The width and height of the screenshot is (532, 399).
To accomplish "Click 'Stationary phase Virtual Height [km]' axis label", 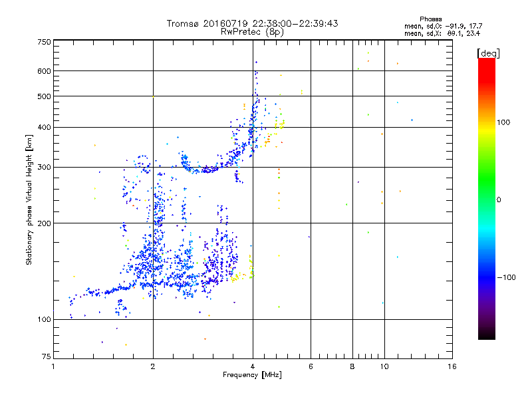I will point(29,199).
